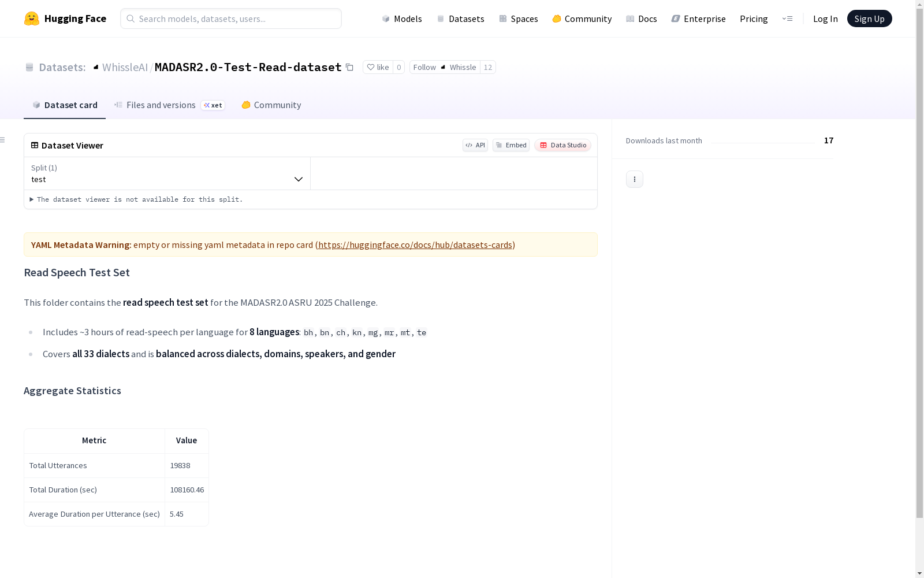924x578 pixels.
Task: Expand the dataset viewer not available message
Action: click(x=136, y=199)
